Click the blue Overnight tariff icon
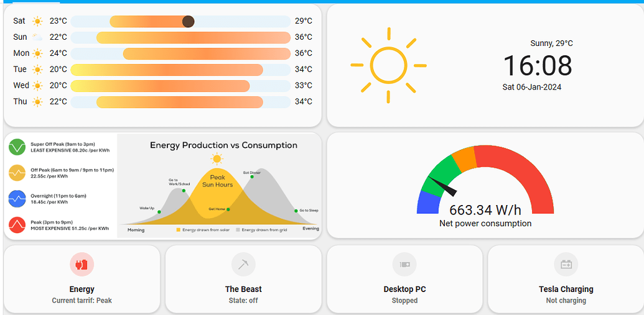Screen dimensions: 644x315 coord(17,199)
